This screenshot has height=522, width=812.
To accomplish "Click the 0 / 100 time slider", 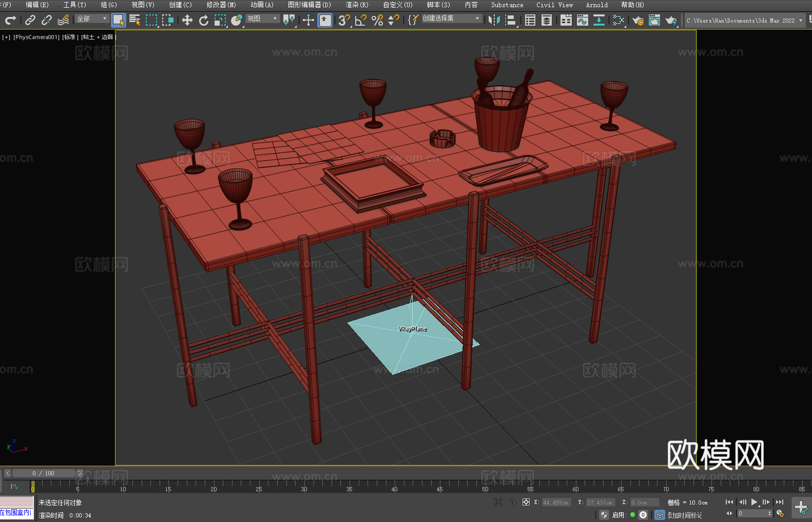I will [44, 473].
